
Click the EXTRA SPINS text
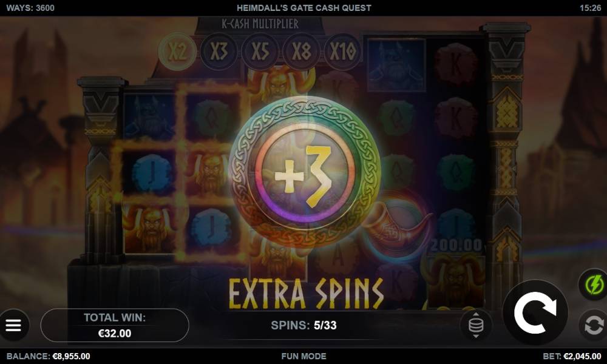306,294
